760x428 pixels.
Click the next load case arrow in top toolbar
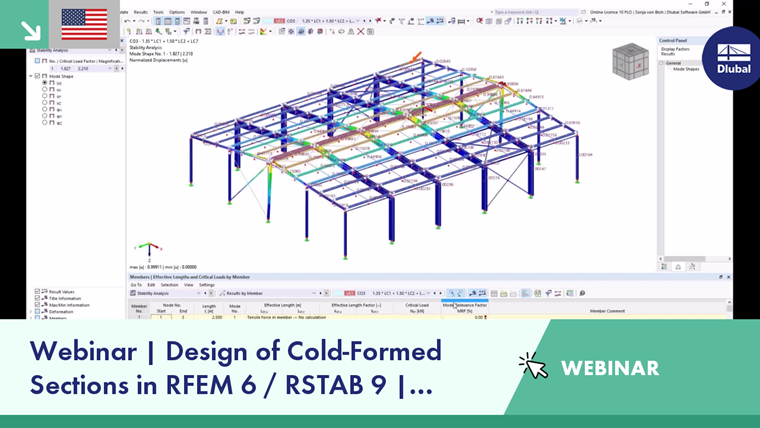[x=370, y=21]
